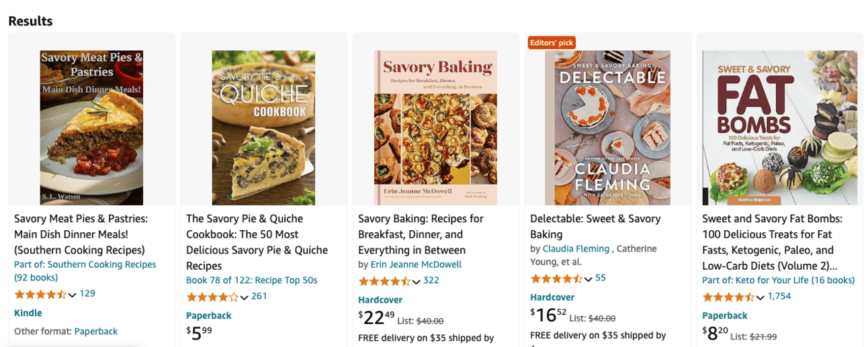868x347 pixels.
Task: Open the Delectable book cover thumbnail
Action: 607,128
